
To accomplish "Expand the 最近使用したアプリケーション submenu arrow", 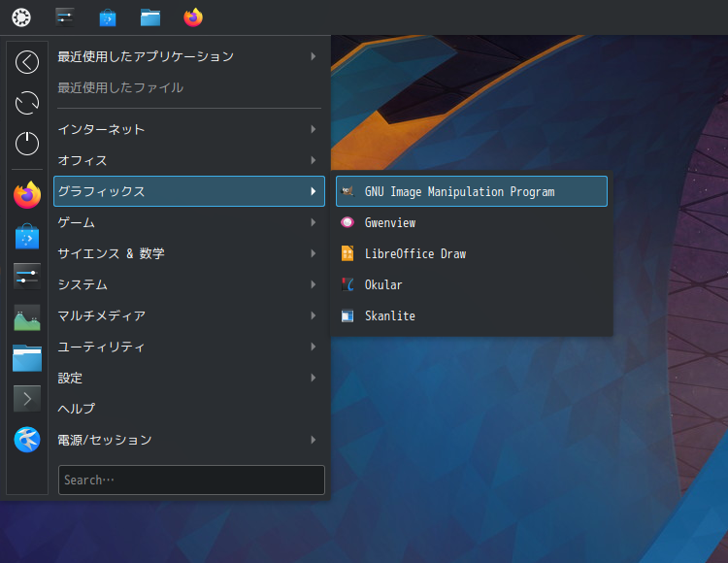I will (x=314, y=56).
